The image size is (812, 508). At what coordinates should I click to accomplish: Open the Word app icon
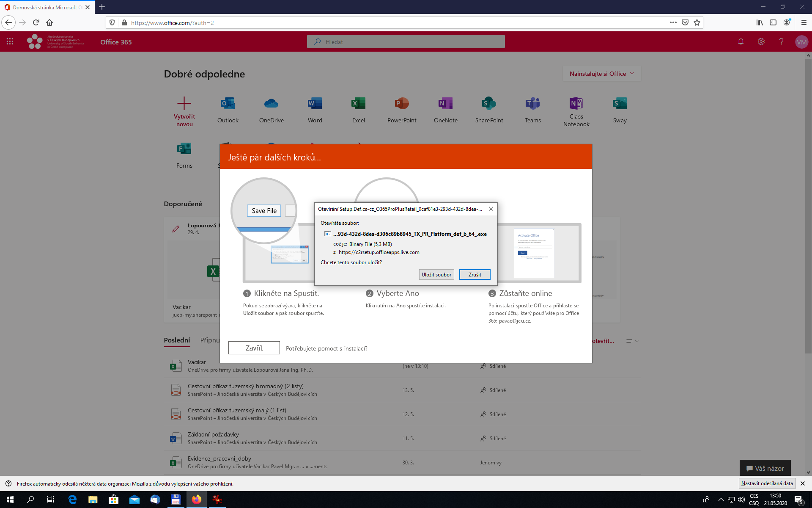(315, 104)
